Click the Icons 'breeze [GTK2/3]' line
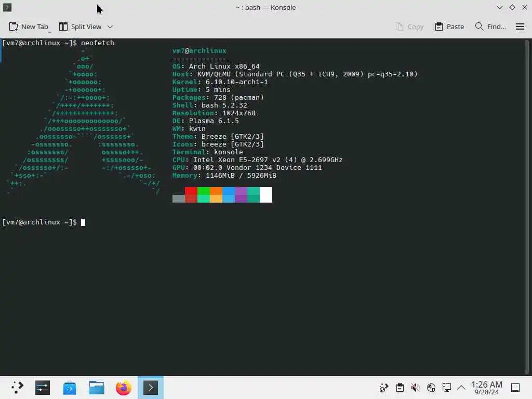 click(x=218, y=144)
